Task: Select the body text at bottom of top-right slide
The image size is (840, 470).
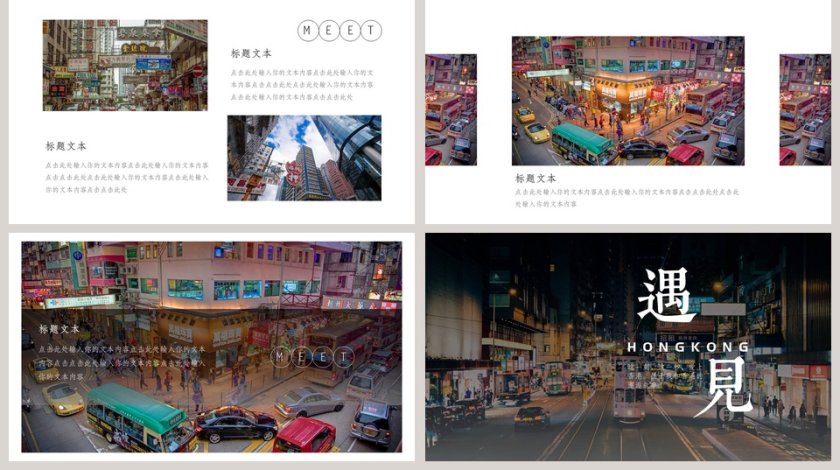Action: [627, 197]
